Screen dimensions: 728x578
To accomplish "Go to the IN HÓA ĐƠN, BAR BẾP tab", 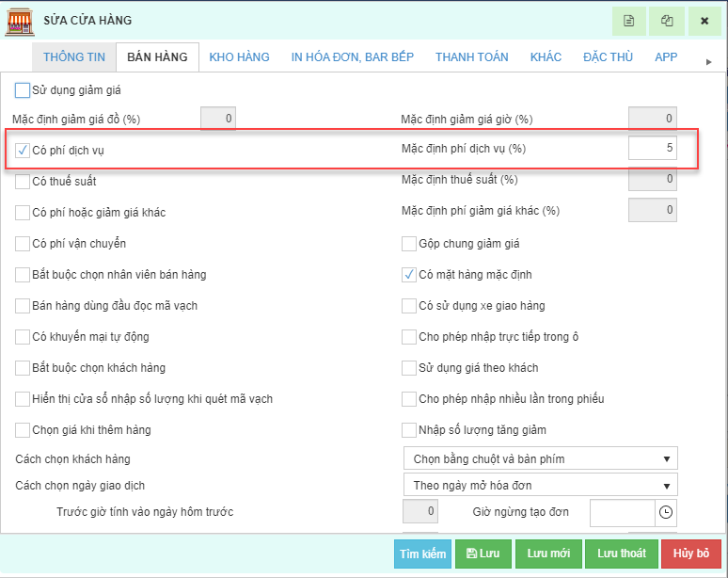I will coord(352,57).
